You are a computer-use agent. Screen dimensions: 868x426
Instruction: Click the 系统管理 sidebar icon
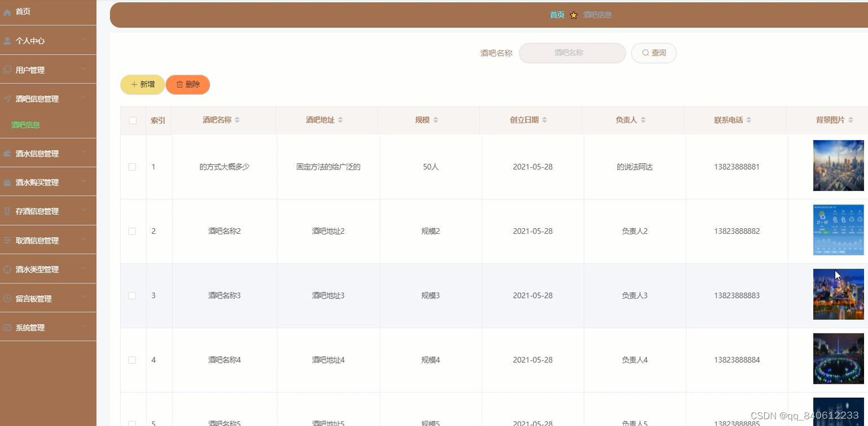(x=7, y=327)
